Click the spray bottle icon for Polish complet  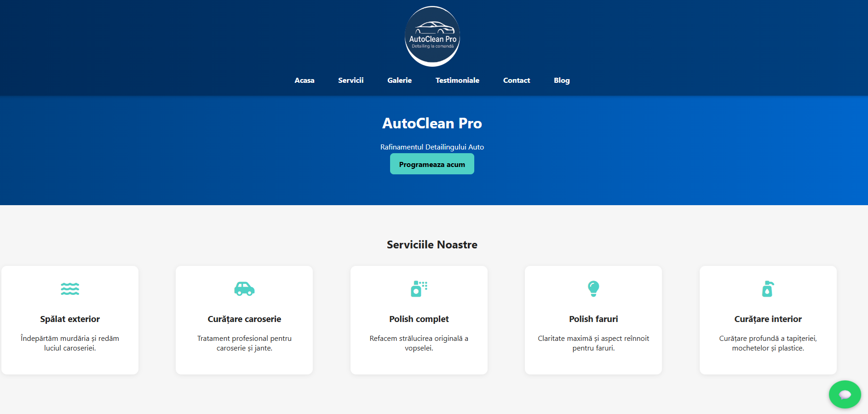[419, 289]
